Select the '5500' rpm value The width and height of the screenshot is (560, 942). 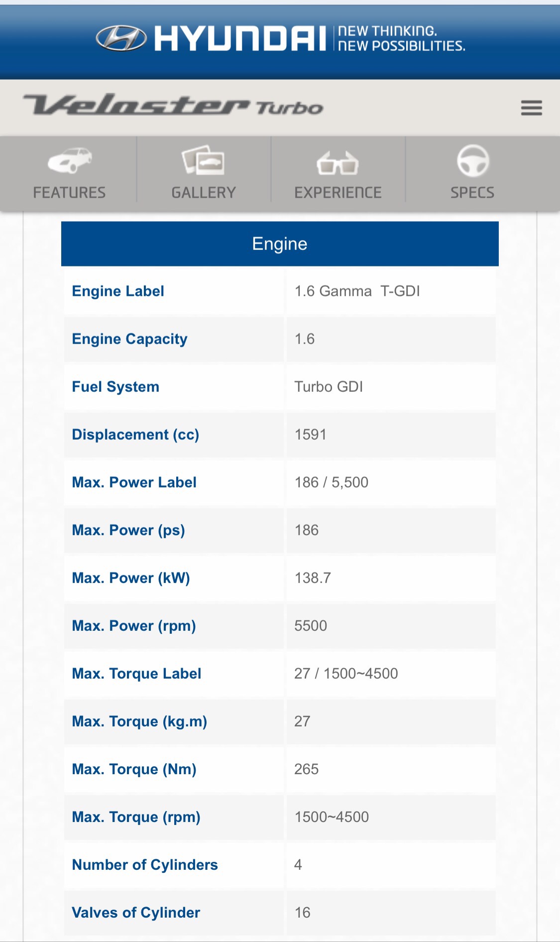point(311,626)
